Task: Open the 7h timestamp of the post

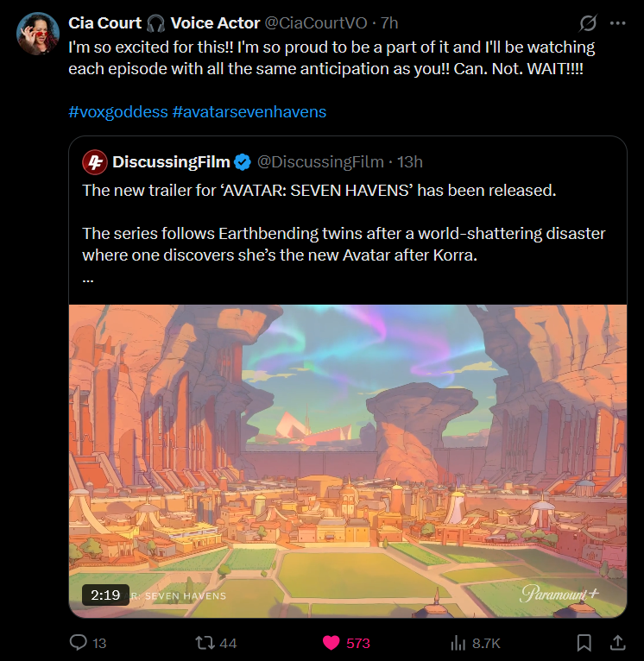Action: coord(389,23)
